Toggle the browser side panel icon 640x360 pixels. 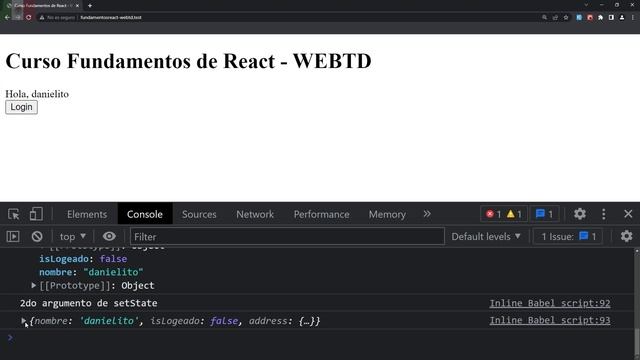tap(611, 18)
